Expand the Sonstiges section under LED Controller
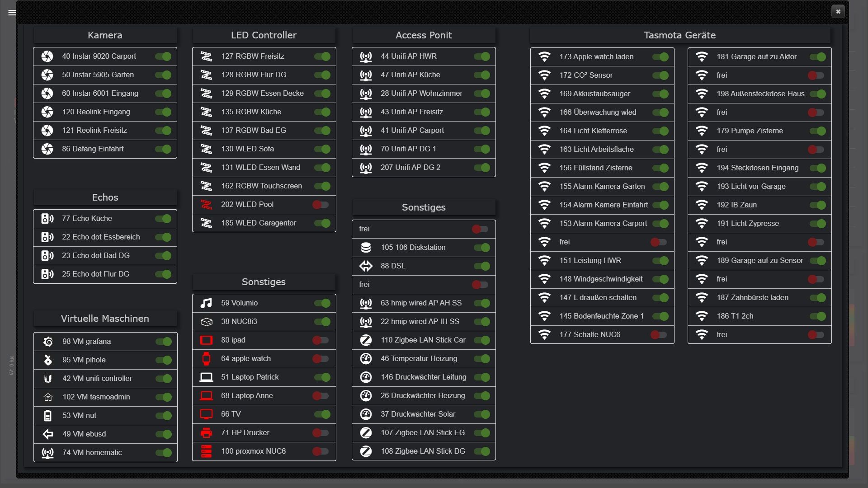 (x=264, y=281)
